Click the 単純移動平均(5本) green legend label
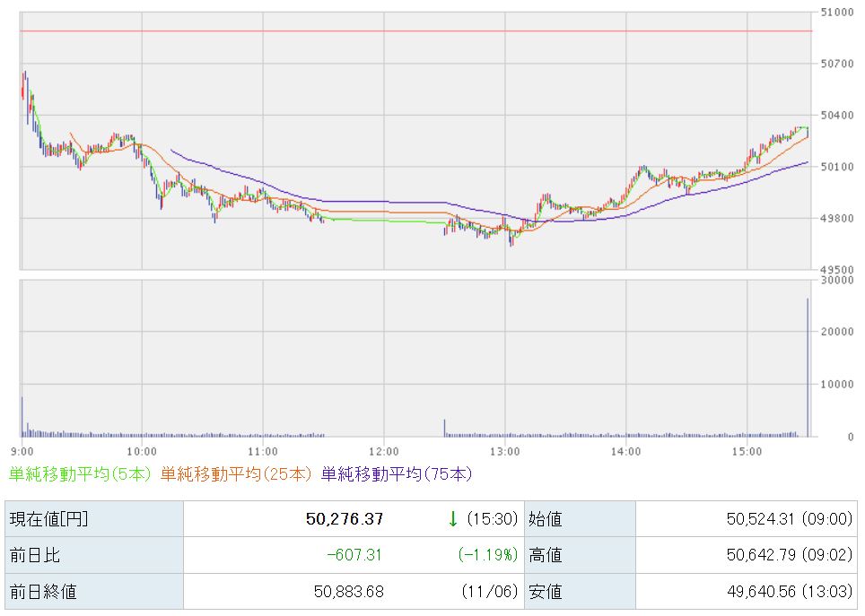 click(x=81, y=473)
